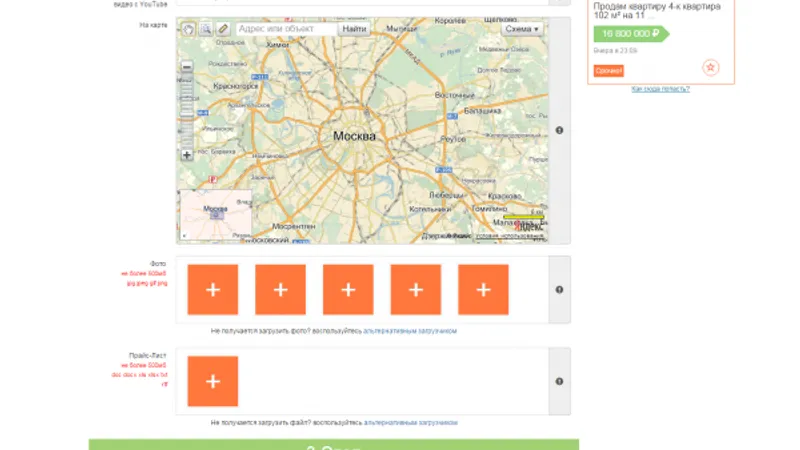The height and width of the screenshot is (450, 800).
Task: Add a price list file with plus tile
Action: tap(213, 381)
